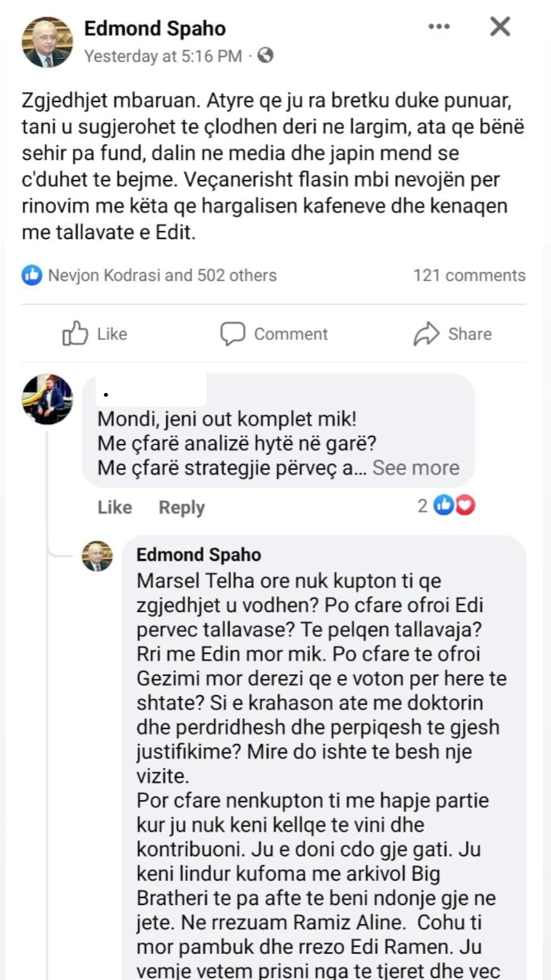
Task: Open the 121 comments list
Action: point(469,275)
